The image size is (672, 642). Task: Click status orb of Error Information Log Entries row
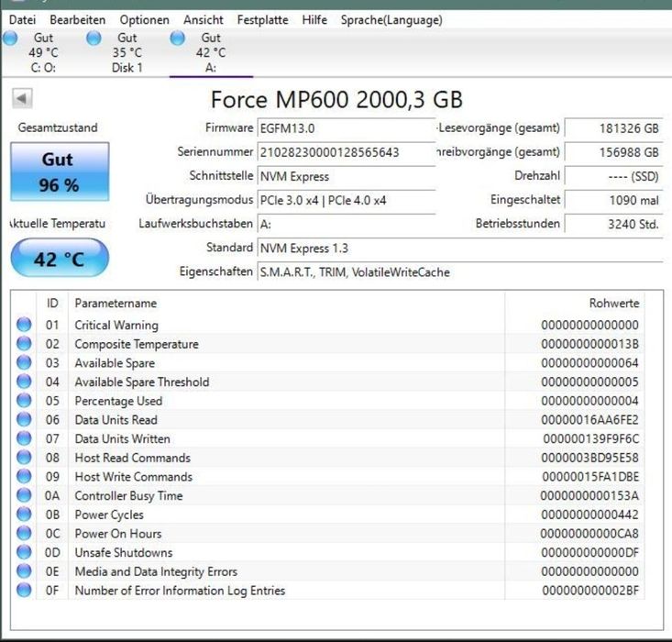pyautogui.click(x=24, y=590)
